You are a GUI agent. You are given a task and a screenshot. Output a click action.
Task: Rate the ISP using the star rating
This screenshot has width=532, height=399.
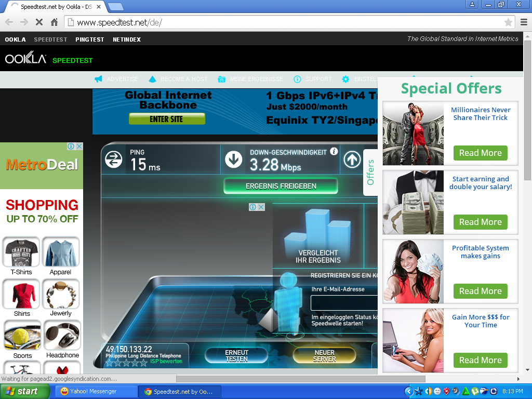[x=127, y=363]
